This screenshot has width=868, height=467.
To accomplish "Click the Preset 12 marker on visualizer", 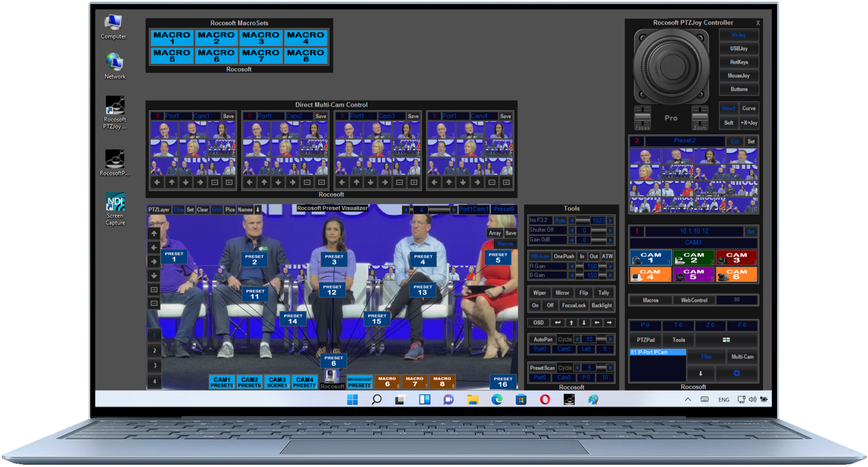I will 332,290.
